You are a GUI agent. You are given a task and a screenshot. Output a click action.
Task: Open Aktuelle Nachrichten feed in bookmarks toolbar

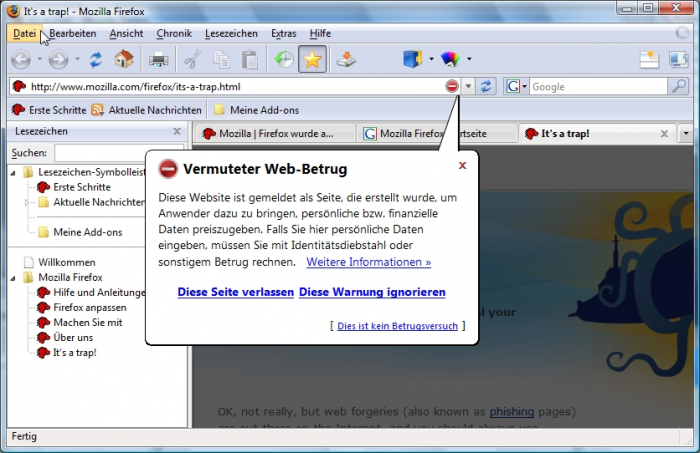(x=146, y=110)
